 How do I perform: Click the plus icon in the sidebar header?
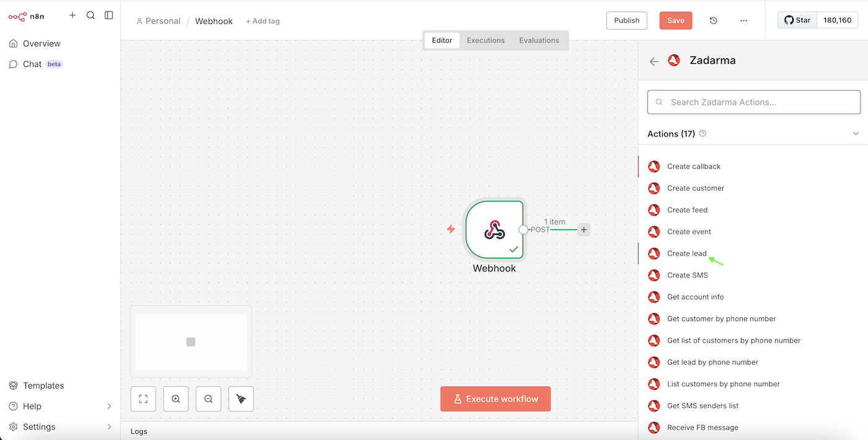[x=73, y=15]
